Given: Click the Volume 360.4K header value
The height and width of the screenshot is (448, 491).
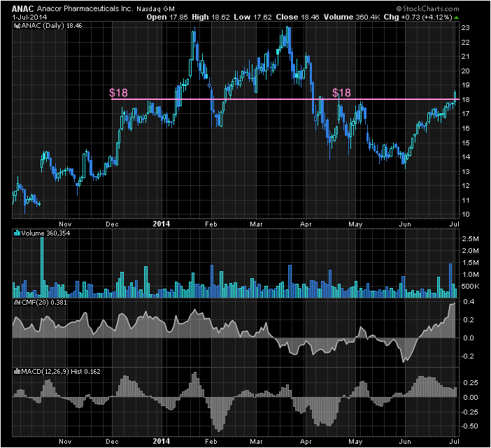Looking at the screenshot, I should [x=352, y=17].
